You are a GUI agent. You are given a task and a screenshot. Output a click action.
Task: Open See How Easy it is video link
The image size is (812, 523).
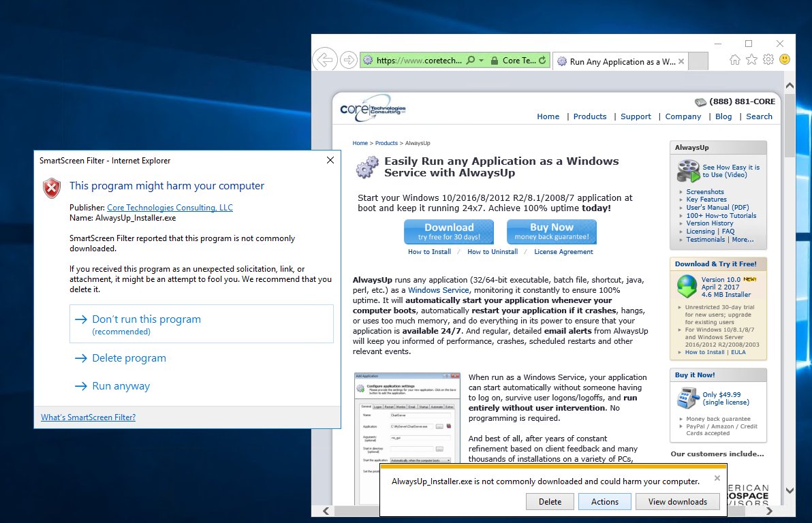(731, 171)
